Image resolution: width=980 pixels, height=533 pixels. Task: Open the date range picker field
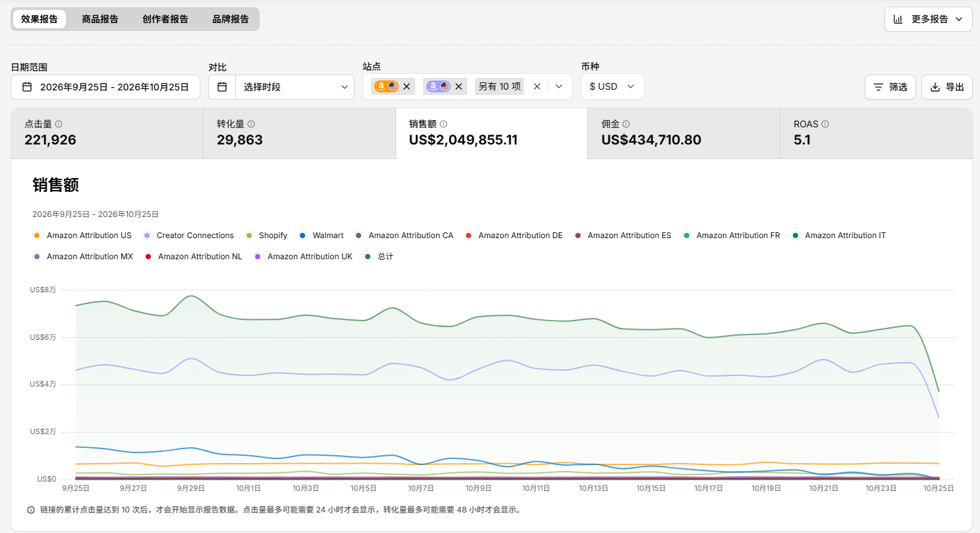105,87
